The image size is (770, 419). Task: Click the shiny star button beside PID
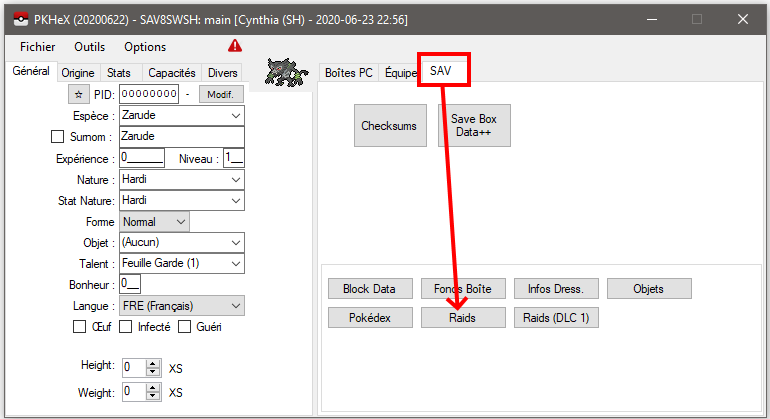coord(79,94)
